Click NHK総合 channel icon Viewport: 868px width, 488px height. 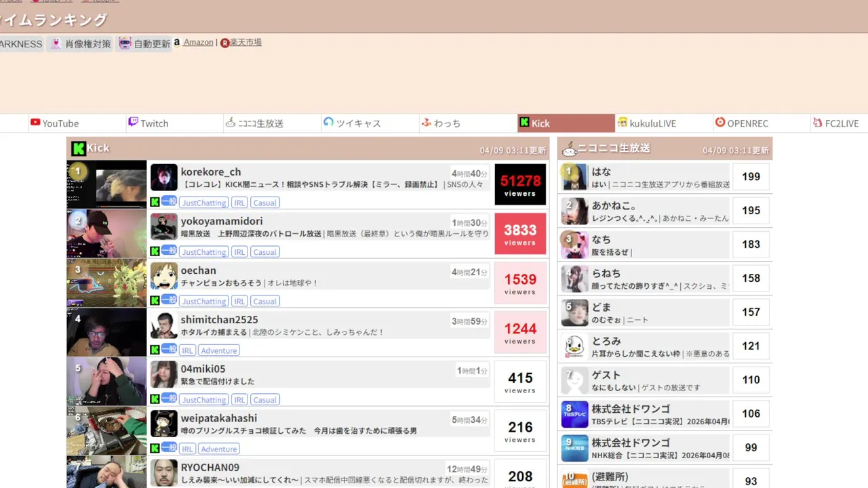tap(574, 448)
